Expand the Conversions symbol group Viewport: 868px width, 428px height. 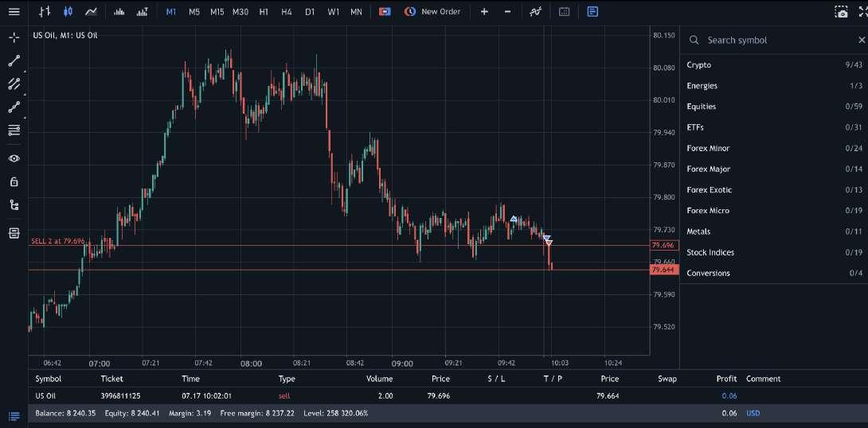pyautogui.click(x=774, y=273)
